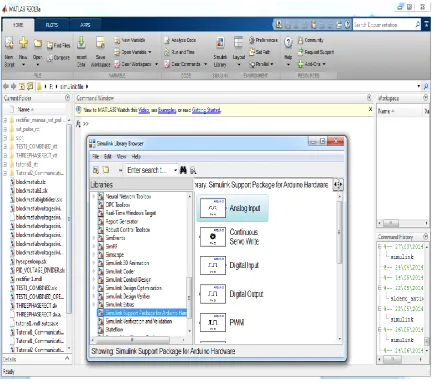Click the Preferences gear icon

[252, 40]
